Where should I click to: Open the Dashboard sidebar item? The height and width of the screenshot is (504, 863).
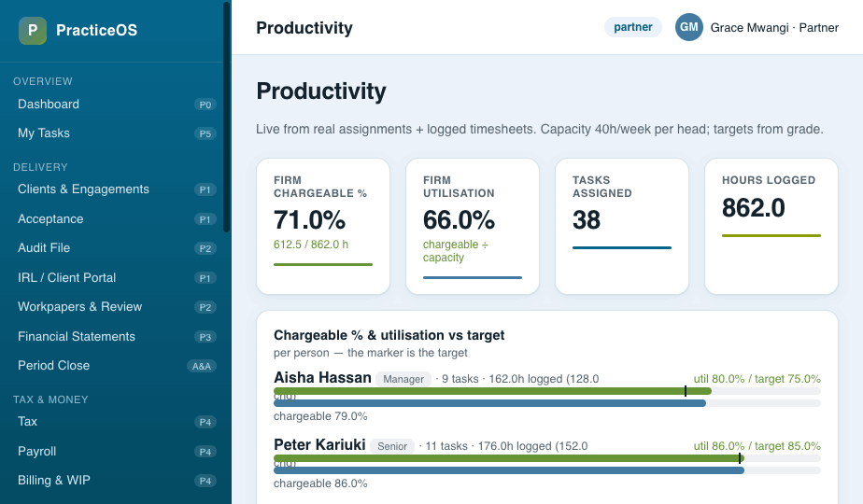(x=116, y=104)
